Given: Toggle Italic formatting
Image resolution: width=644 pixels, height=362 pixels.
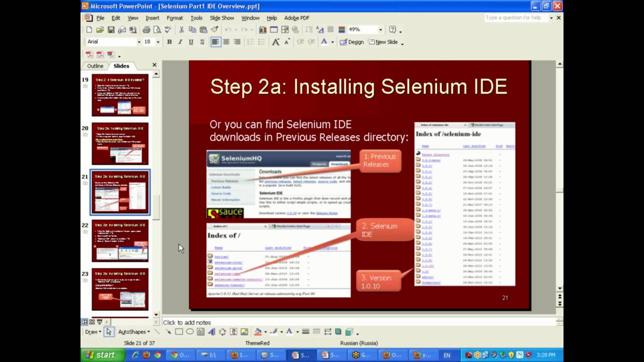Looking at the screenshot, I should click(x=180, y=42).
